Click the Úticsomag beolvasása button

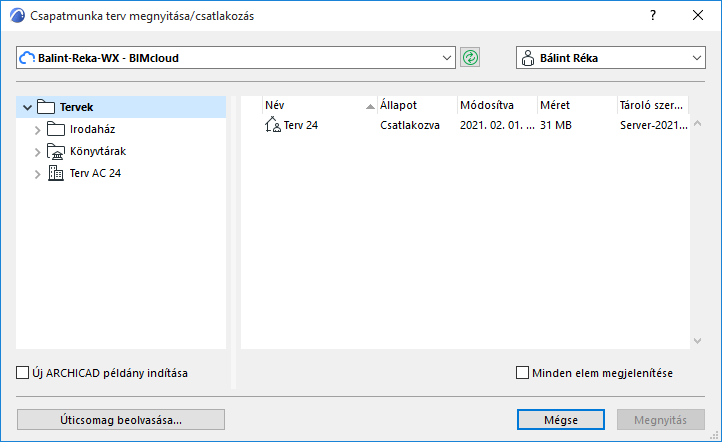(x=121, y=420)
